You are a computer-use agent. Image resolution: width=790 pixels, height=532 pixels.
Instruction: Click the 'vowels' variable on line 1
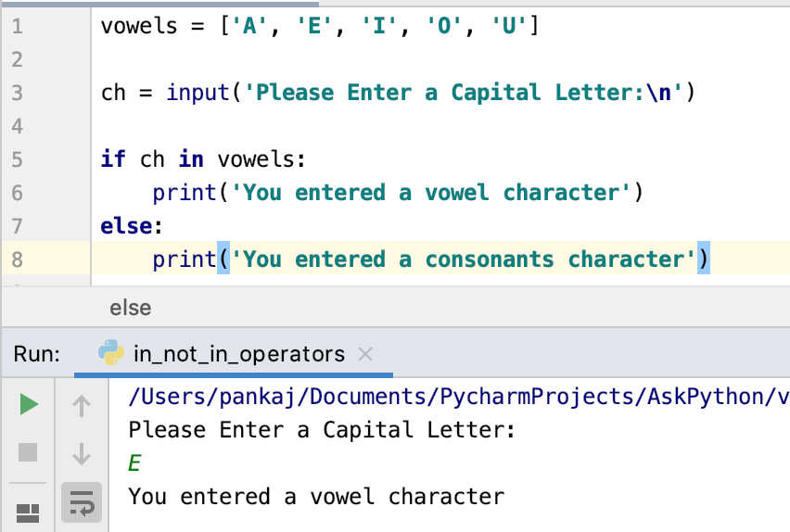click(x=139, y=26)
